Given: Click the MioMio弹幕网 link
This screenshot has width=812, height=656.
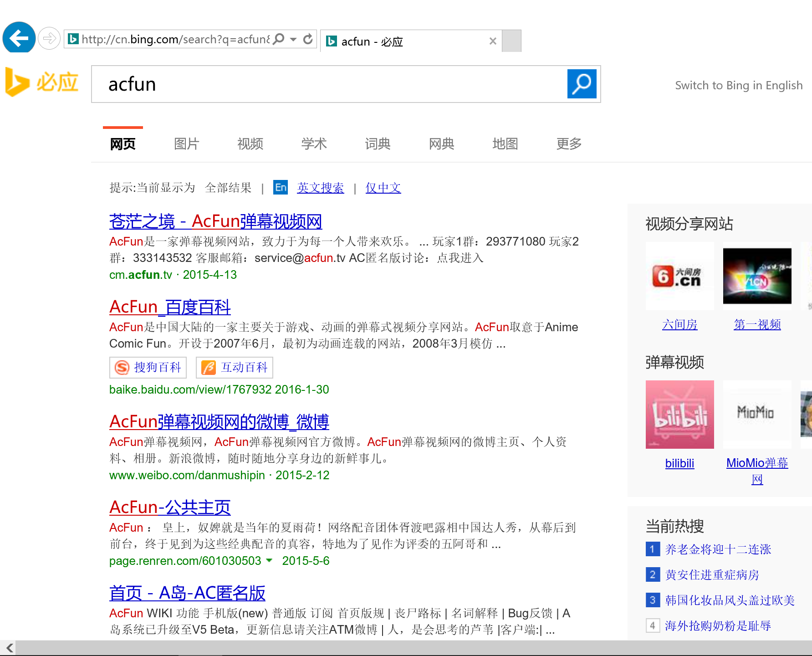Looking at the screenshot, I should click(757, 471).
